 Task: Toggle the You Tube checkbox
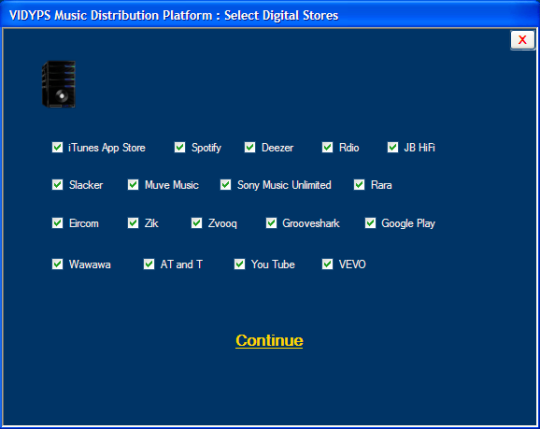239,264
